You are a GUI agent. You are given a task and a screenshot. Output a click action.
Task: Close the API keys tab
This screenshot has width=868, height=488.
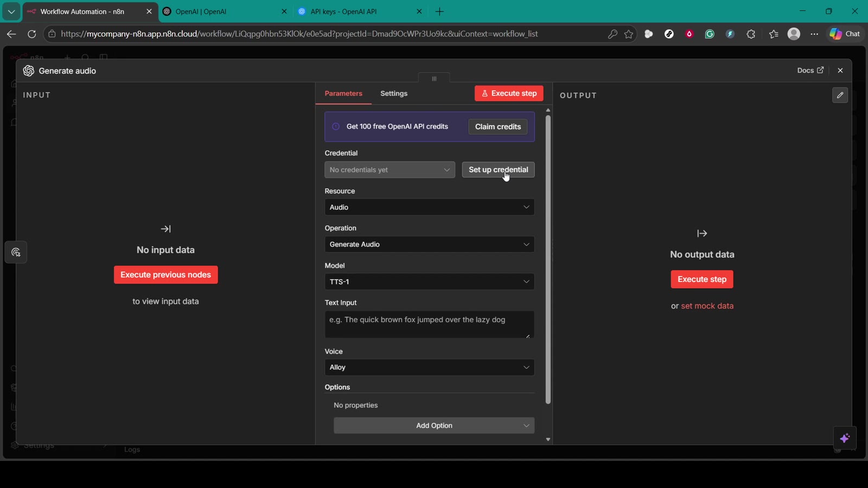[x=419, y=11]
